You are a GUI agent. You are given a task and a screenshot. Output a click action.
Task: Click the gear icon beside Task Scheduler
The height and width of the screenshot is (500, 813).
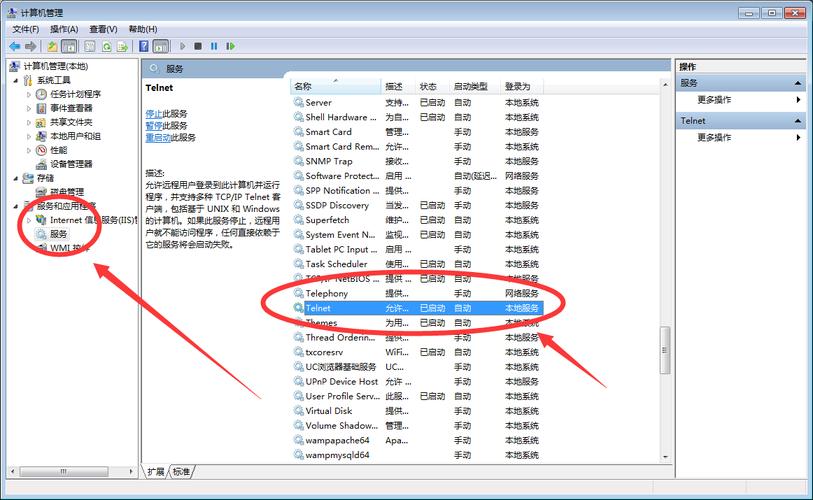(299, 264)
